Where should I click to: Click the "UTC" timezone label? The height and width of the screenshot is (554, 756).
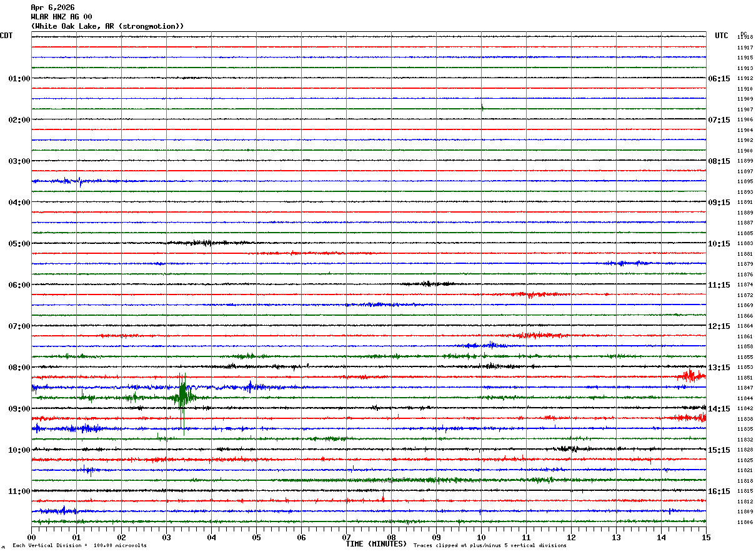click(x=722, y=36)
